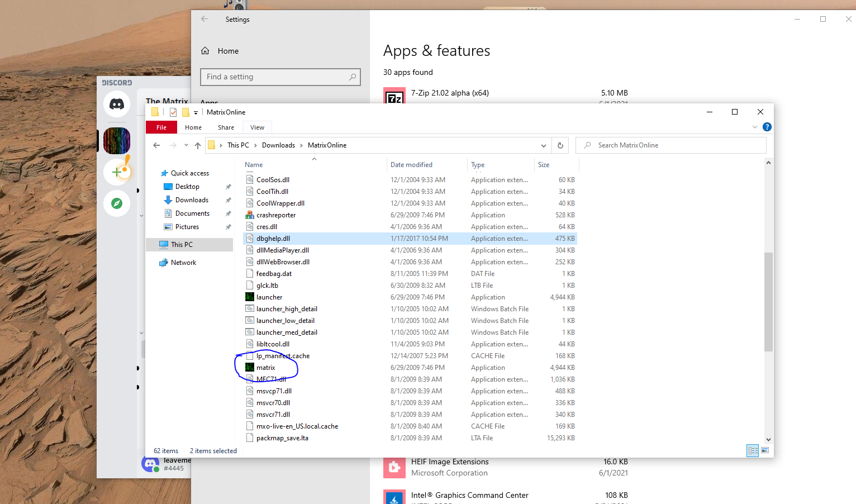Screen dimensions: 856x504
Task: Open the address bar history dropdown
Action: tap(543, 145)
